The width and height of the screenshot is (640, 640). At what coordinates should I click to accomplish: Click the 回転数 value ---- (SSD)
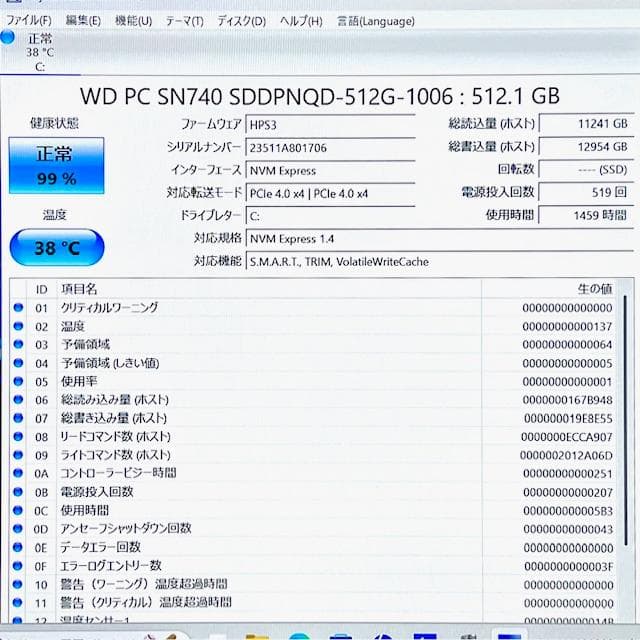tap(586, 169)
